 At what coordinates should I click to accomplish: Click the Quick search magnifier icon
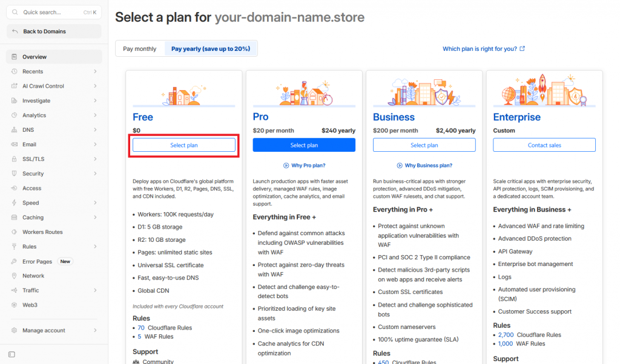coord(15,12)
